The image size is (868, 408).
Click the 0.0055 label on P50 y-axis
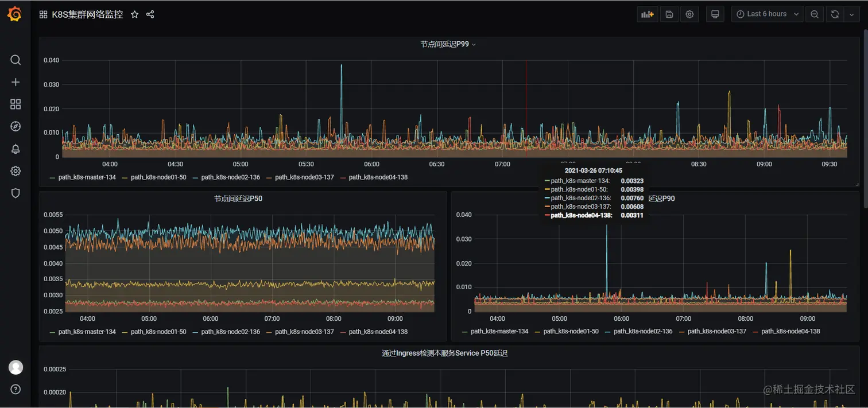click(53, 214)
